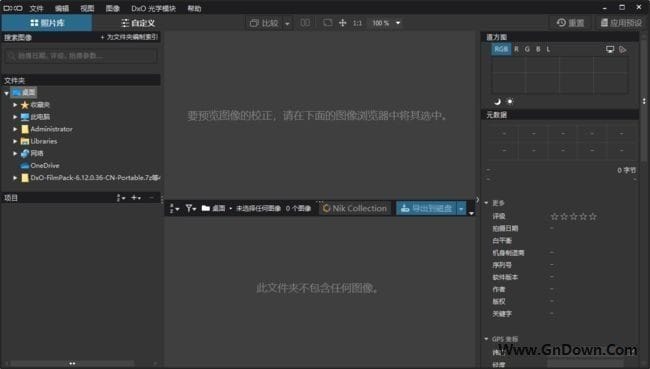This screenshot has height=369, width=650.
Task: Select the star favorites folder icon
Action: [x=25, y=105]
